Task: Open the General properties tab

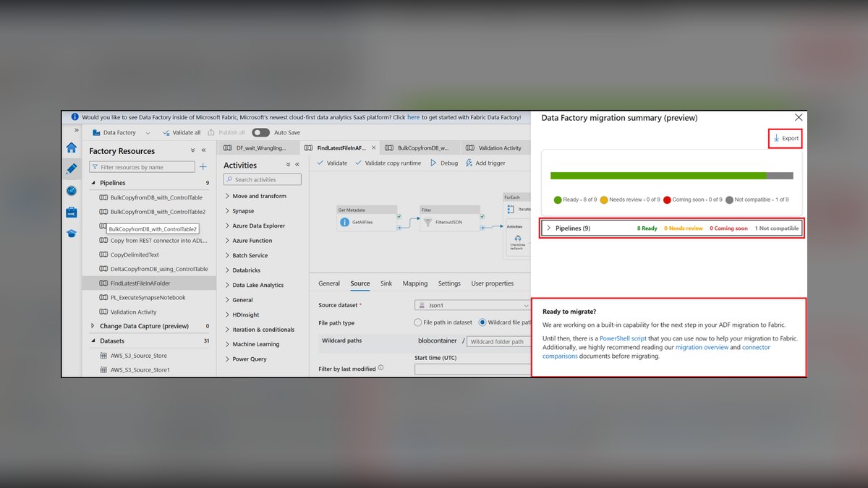Action: [x=329, y=283]
